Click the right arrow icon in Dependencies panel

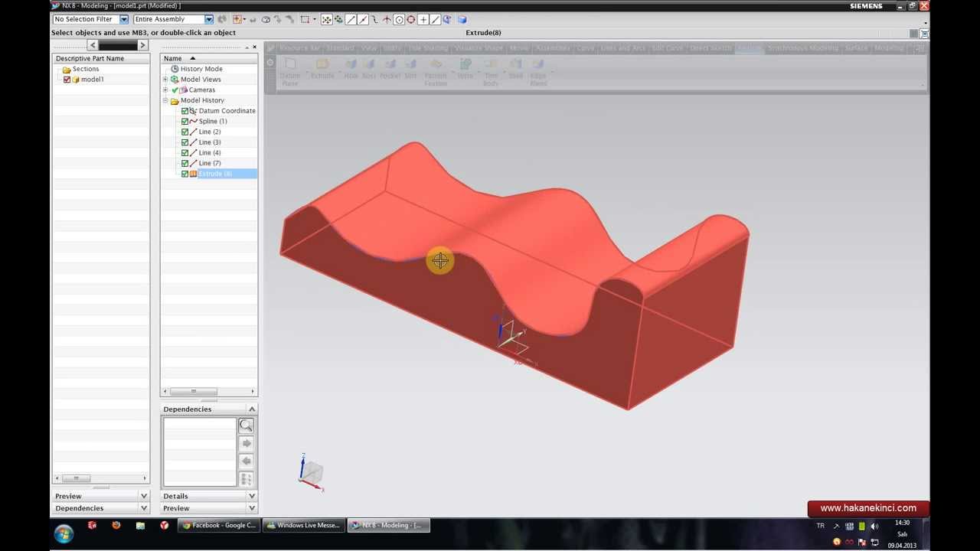(x=246, y=443)
